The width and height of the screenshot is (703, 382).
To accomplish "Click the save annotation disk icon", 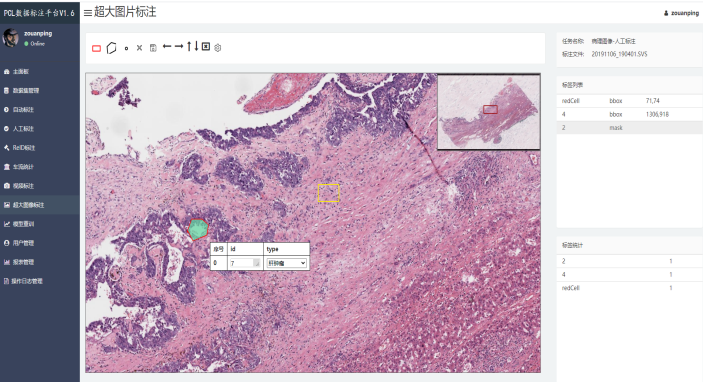I will pyautogui.click(x=153, y=48).
